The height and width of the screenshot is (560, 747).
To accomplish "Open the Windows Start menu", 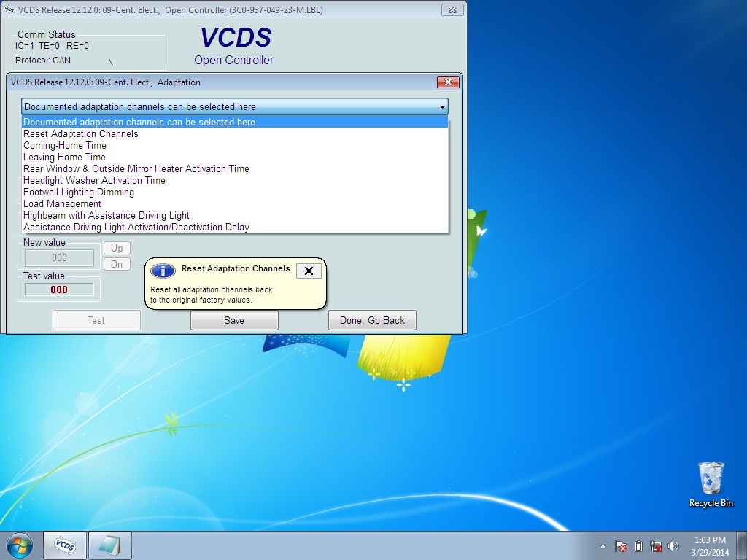I will (20, 545).
